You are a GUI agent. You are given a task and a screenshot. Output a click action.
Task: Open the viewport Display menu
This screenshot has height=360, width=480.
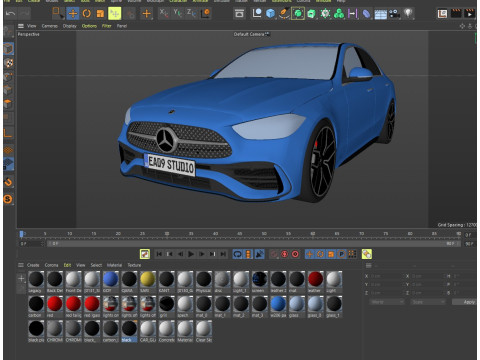(69, 26)
